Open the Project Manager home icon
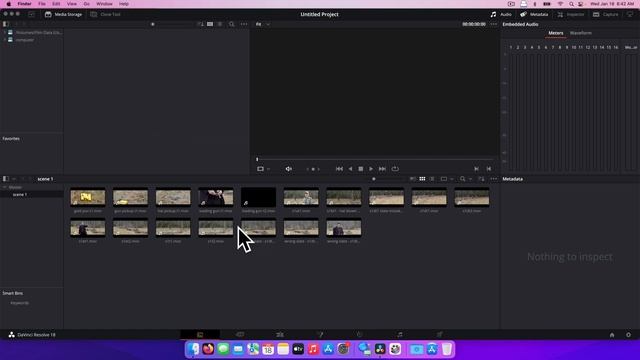The width and height of the screenshot is (640, 360). 612,335
